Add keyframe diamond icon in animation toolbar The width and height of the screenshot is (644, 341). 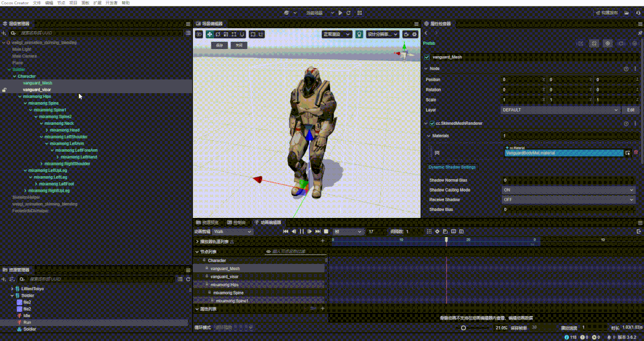[437, 232]
